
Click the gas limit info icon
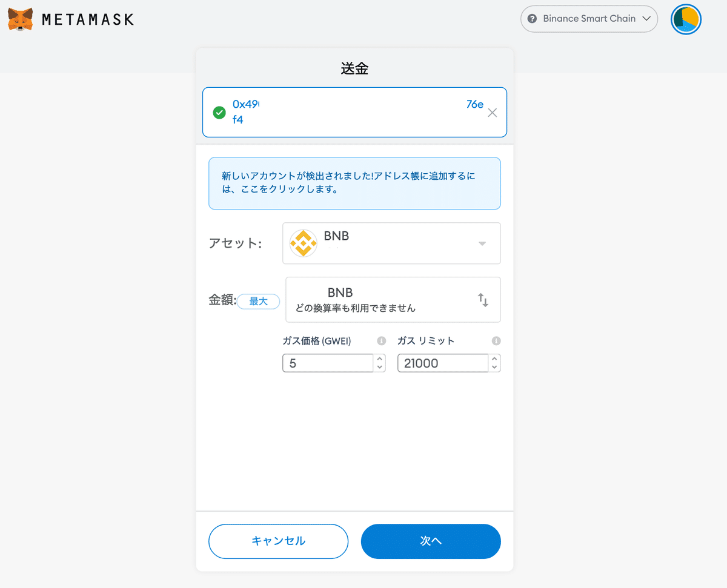pos(496,341)
